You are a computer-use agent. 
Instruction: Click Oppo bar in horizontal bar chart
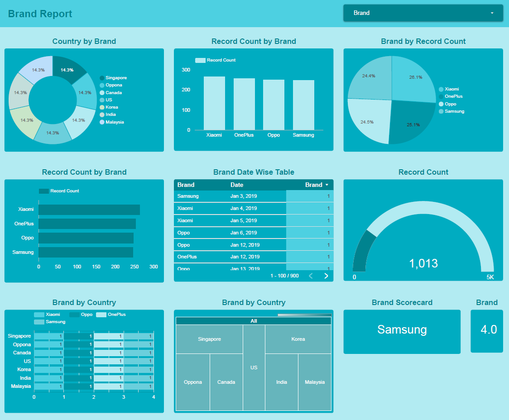[x=86, y=238]
